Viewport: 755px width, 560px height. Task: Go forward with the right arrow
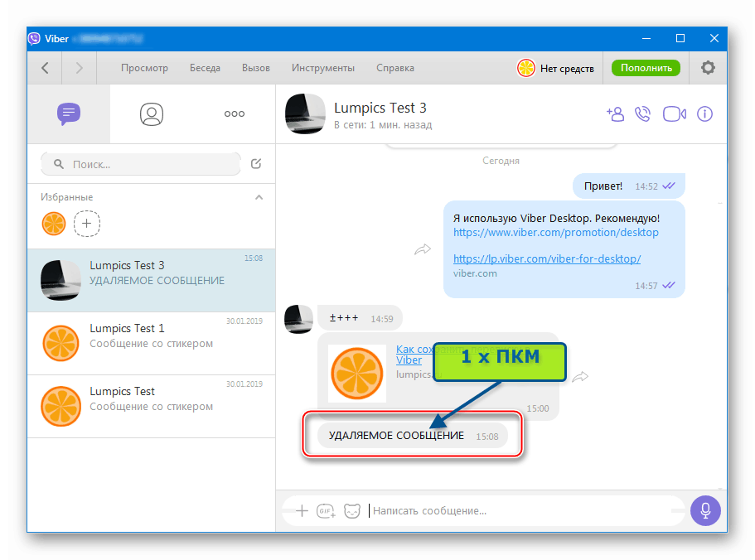80,68
